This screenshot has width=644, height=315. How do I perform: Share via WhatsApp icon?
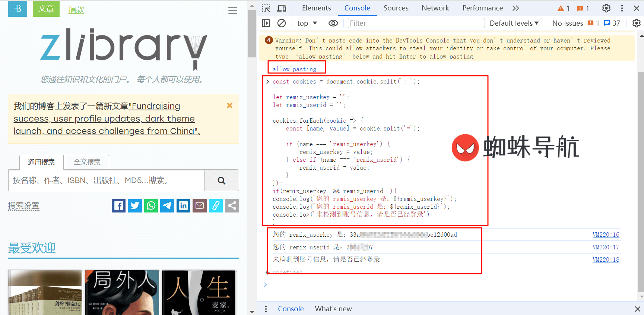[151, 206]
